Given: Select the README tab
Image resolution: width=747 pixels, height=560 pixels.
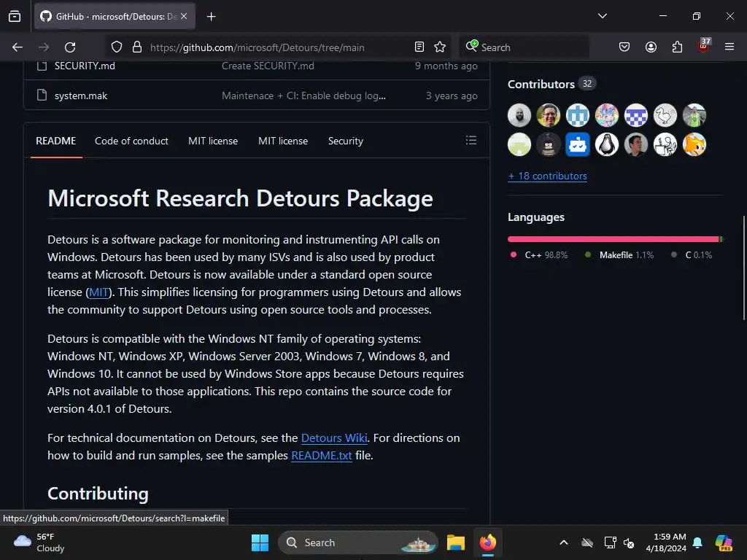Looking at the screenshot, I should tap(55, 141).
